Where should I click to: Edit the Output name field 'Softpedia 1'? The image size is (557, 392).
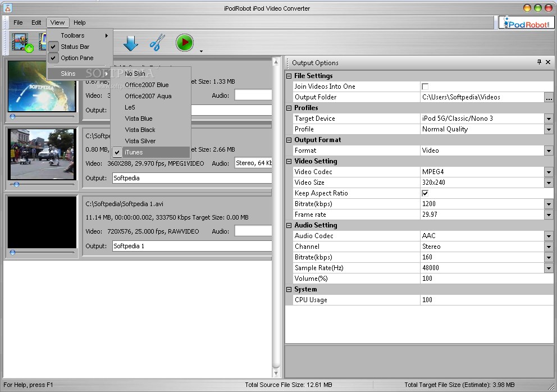click(192, 246)
